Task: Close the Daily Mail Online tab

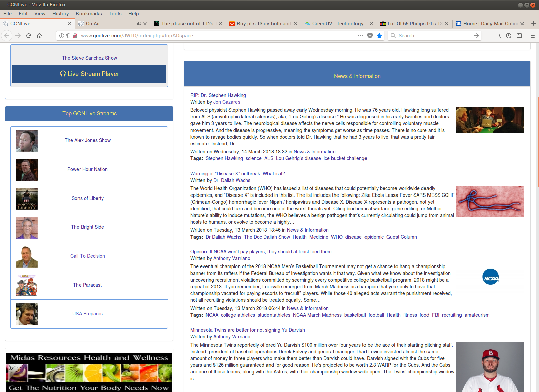Action: (x=522, y=24)
